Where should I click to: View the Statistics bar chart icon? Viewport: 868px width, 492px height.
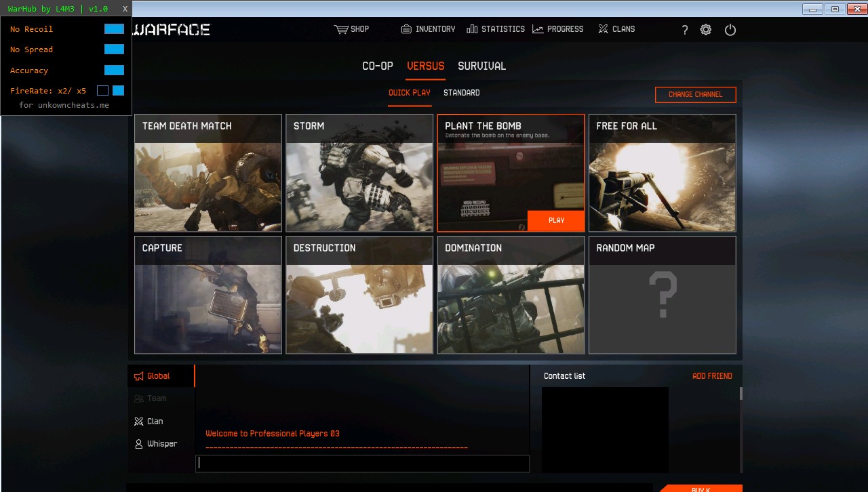472,29
